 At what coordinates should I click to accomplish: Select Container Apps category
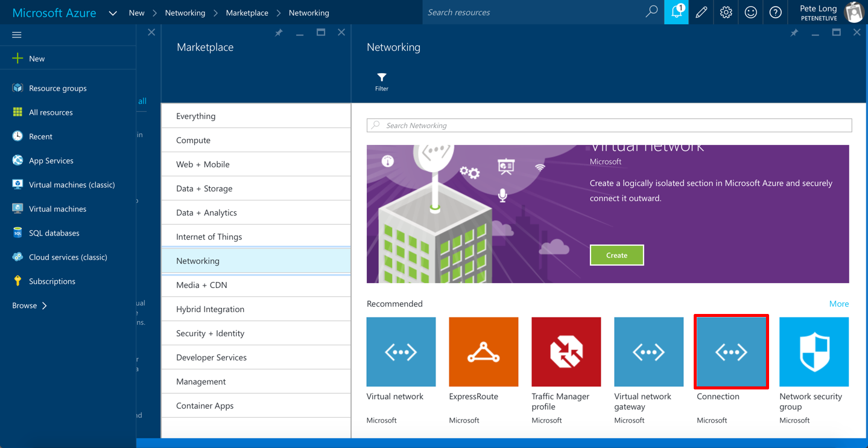pos(256,406)
